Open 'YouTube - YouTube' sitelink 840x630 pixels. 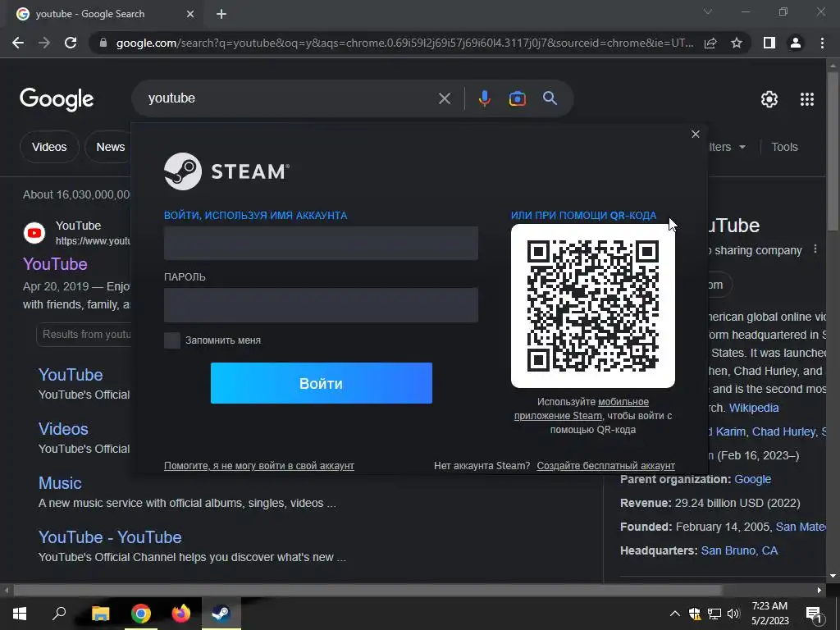coord(110,537)
